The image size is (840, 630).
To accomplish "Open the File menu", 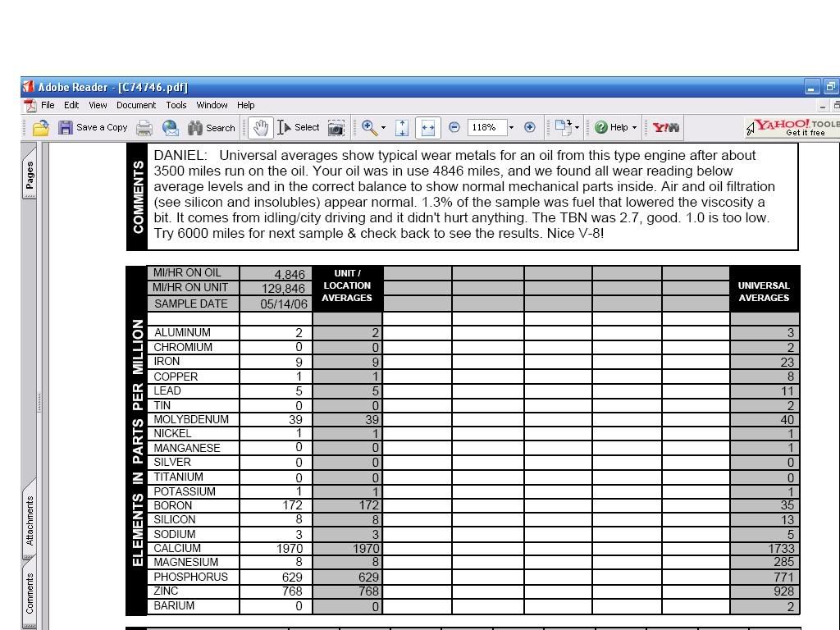I will tap(48, 105).
